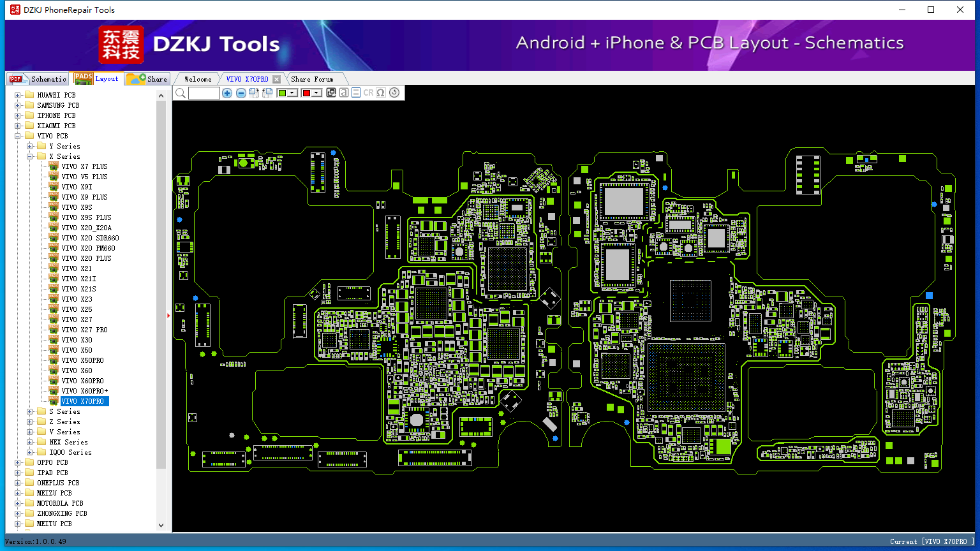Expand the Y Series node
Screen dimensions: 980x551
29,146
